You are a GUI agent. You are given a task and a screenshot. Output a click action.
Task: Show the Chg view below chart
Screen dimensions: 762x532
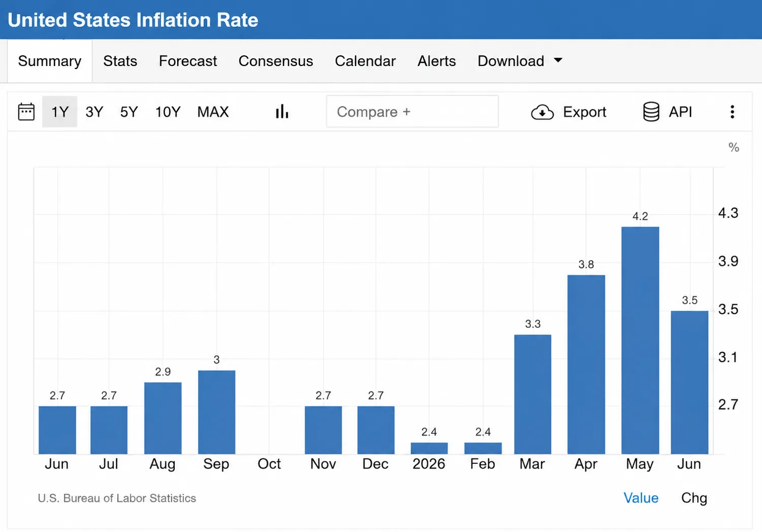point(694,498)
